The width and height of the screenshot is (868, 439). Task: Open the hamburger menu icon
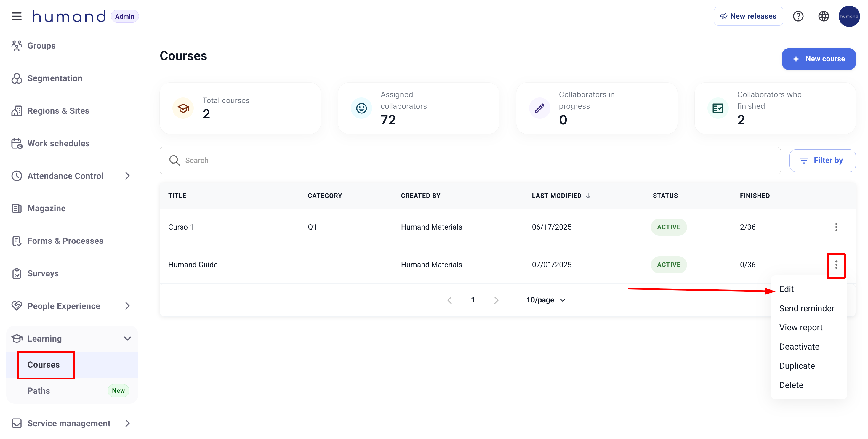(17, 16)
